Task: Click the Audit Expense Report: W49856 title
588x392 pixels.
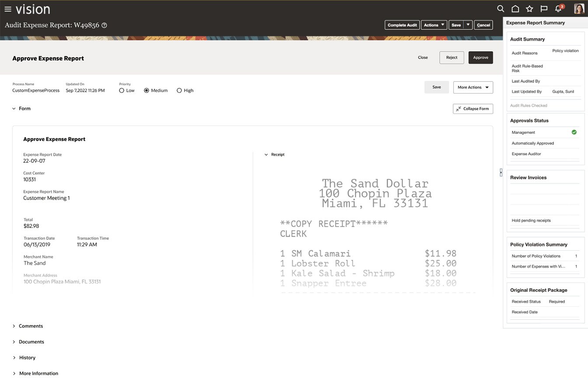Action: [x=52, y=25]
